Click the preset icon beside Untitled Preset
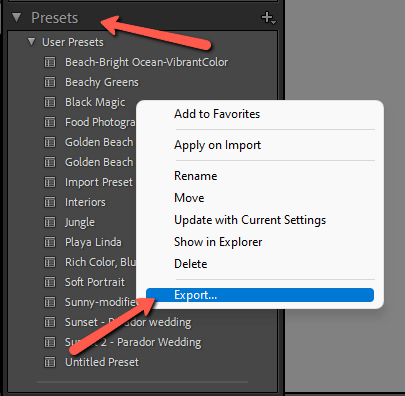This screenshot has height=396, width=405. pyautogui.click(x=50, y=362)
